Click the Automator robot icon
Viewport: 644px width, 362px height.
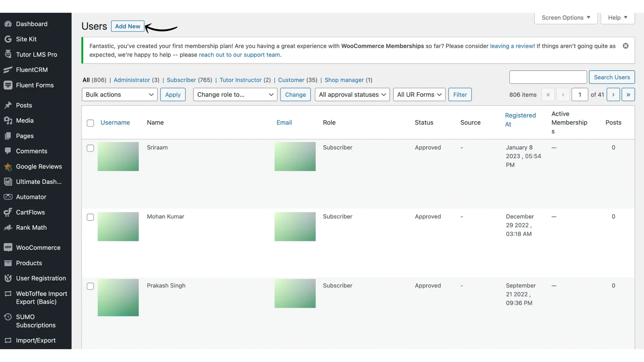[8, 197]
